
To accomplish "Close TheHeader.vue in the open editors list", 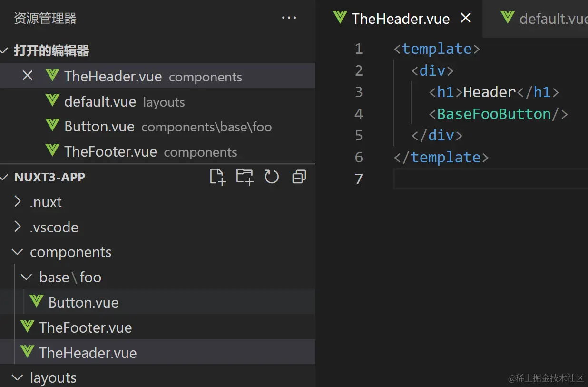I will pyautogui.click(x=28, y=76).
